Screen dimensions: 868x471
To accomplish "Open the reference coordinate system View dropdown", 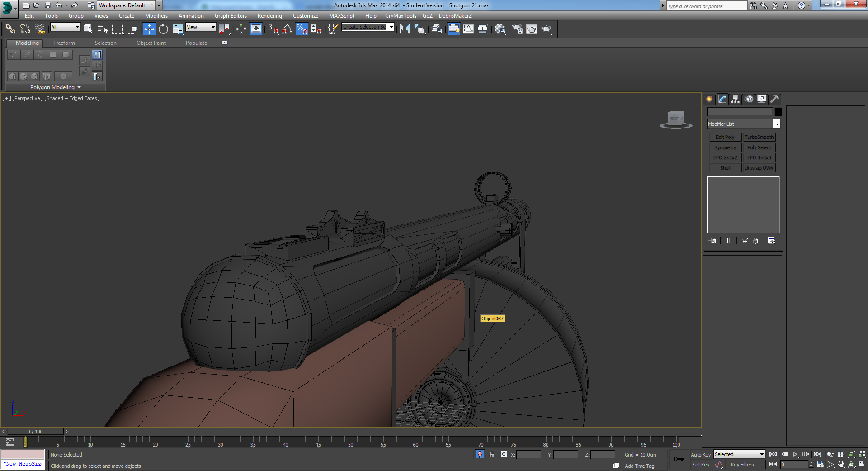I will pos(201,27).
